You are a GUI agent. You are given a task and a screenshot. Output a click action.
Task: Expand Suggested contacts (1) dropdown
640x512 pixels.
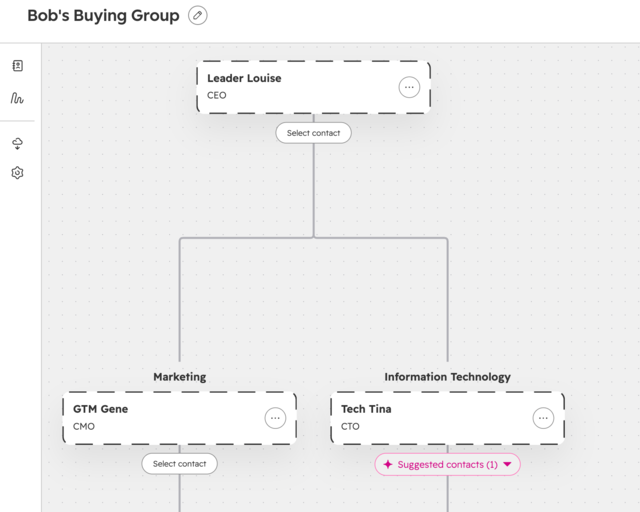(x=447, y=464)
